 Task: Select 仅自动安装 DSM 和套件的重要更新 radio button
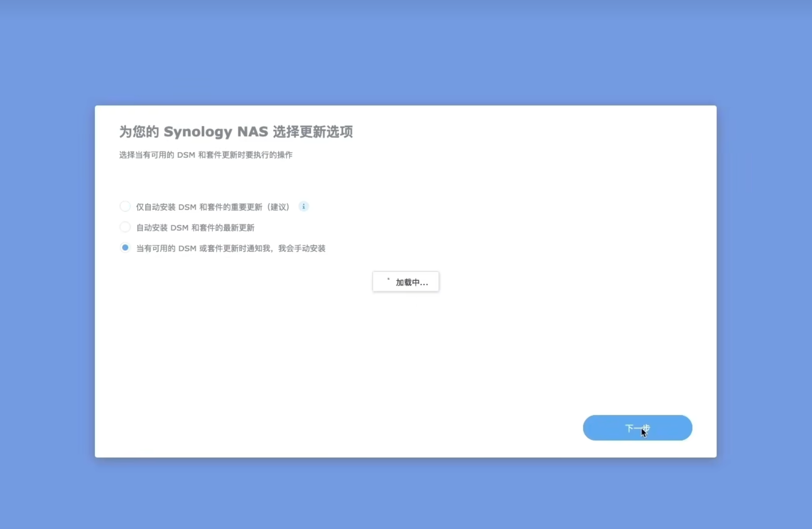pyautogui.click(x=125, y=207)
